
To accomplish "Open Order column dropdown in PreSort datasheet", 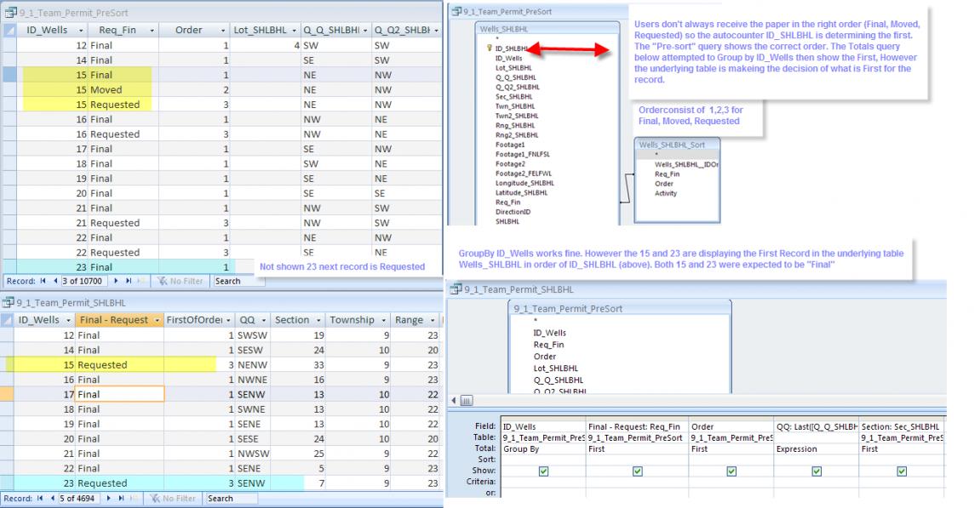I will [223, 30].
